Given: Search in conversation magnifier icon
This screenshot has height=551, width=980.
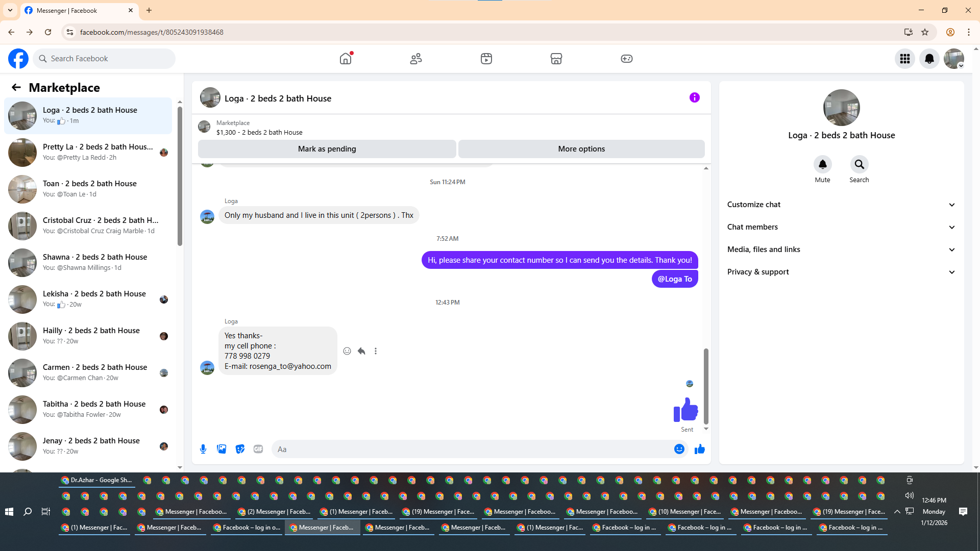Looking at the screenshot, I should [x=859, y=164].
